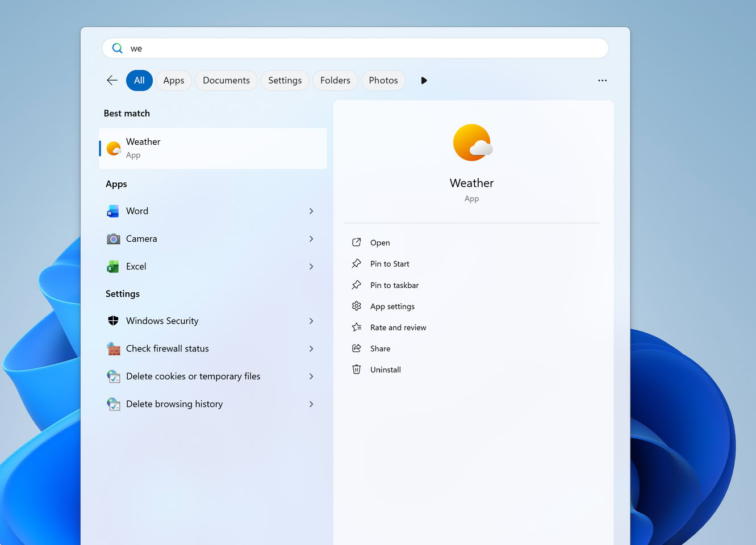
Task: Expand Delete cookies or temporary files chevron
Action: point(311,376)
